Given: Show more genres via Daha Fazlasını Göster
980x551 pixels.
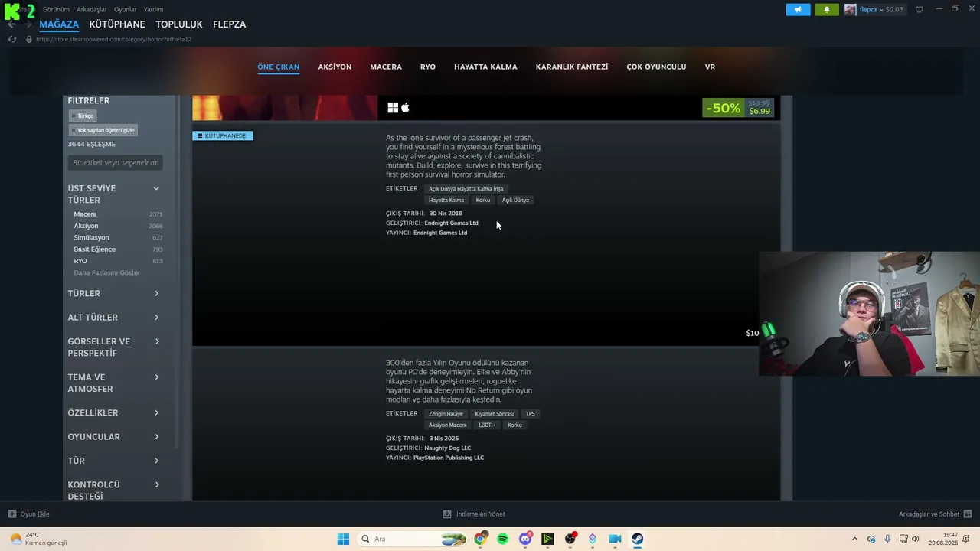Looking at the screenshot, I should click(x=107, y=273).
